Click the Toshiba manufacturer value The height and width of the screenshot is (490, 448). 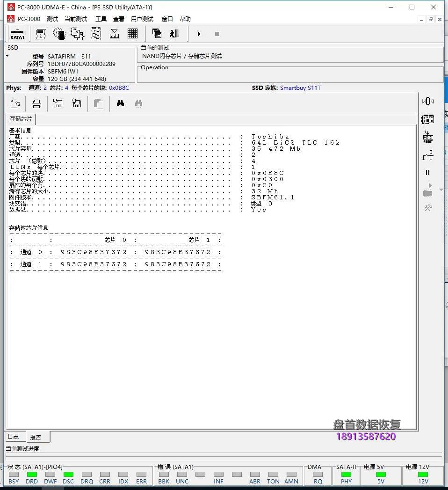(x=270, y=137)
